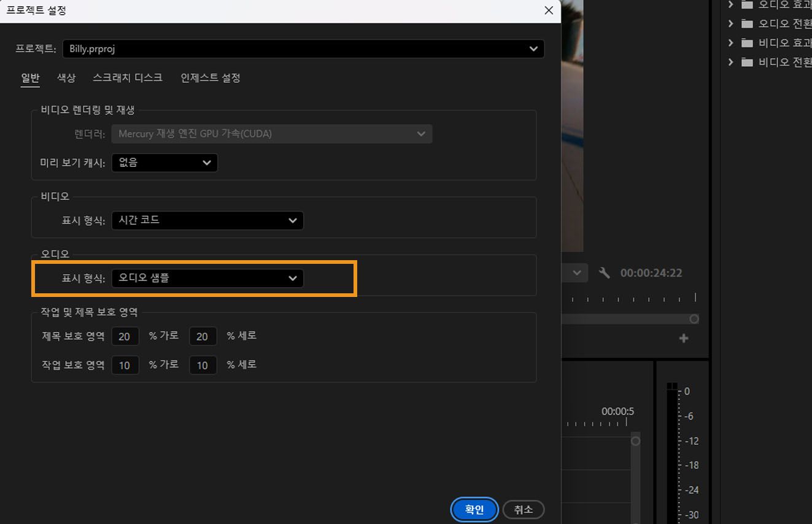Click the 제목 보호 영역 세로 field

coord(203,336)
